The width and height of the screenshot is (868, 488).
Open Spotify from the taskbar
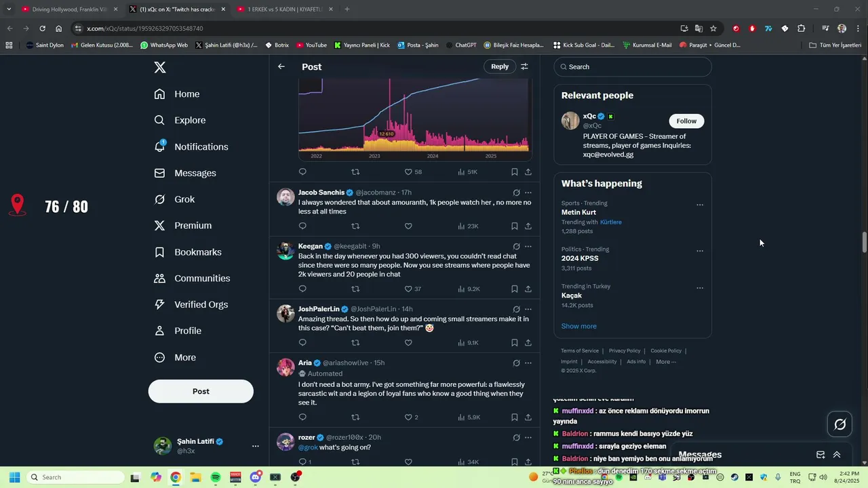(216, 477)
